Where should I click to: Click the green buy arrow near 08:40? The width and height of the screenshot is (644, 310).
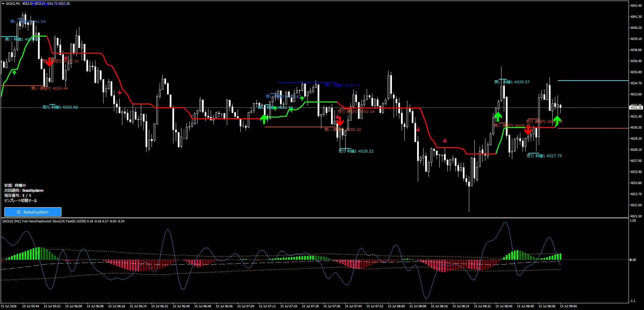[498, 117]
